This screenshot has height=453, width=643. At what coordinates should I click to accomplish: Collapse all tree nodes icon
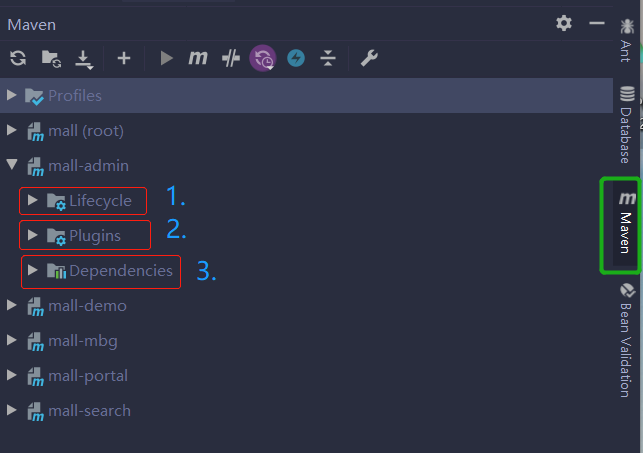tap(328, 58)
